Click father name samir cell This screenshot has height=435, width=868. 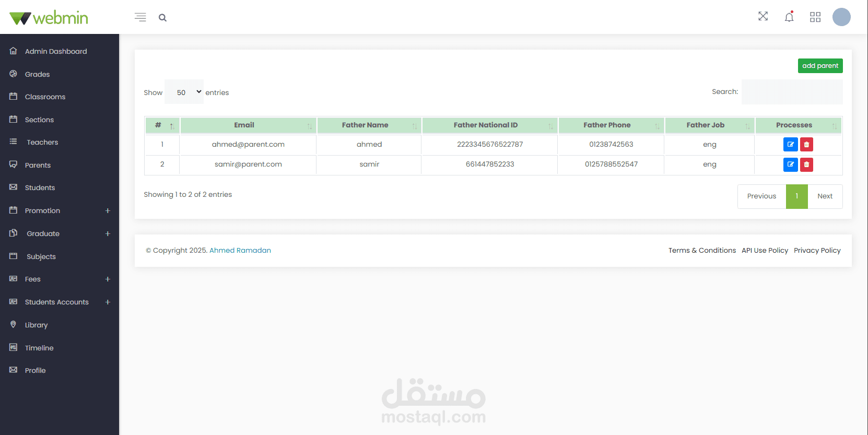pos(369,164)
